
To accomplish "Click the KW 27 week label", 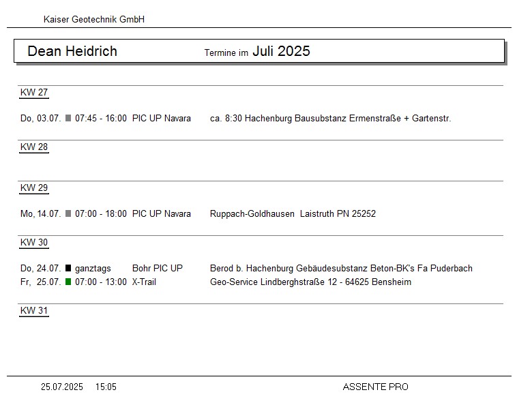I will [x=34, y=93].
